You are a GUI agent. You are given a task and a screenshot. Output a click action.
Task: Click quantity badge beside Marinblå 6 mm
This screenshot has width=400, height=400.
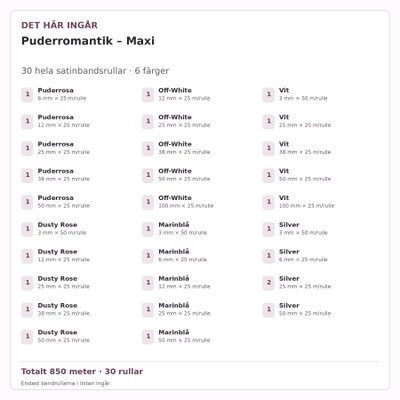point(148,256)
